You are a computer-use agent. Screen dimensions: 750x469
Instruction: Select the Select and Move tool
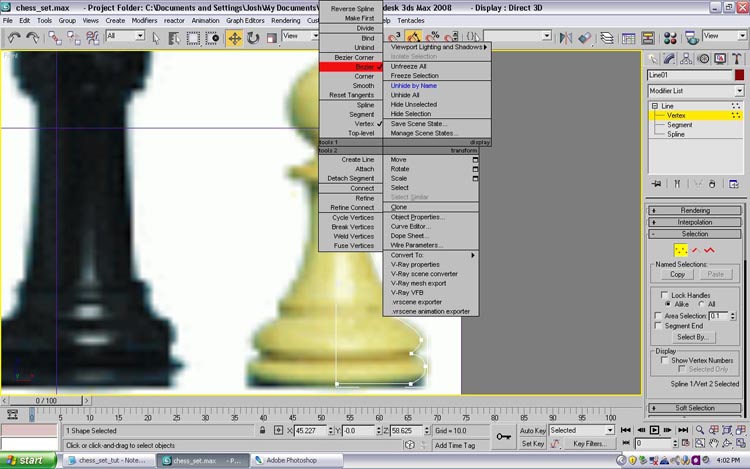[234, 37]
